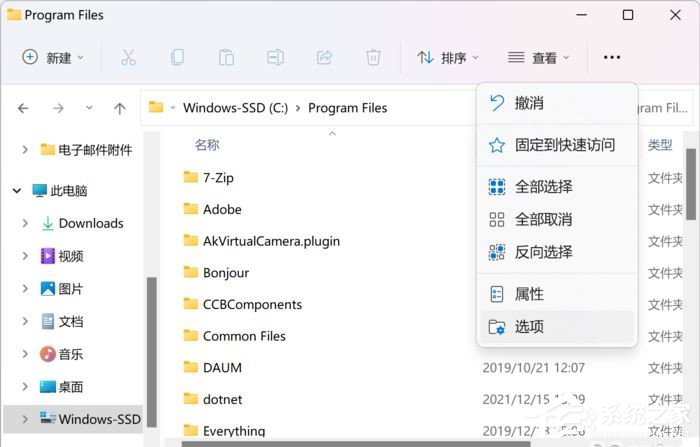Image resolution: width=700 pixels, height=447 pixels.
Task: Click the Paste clipboard icon
Action: [x=226, y=57]
